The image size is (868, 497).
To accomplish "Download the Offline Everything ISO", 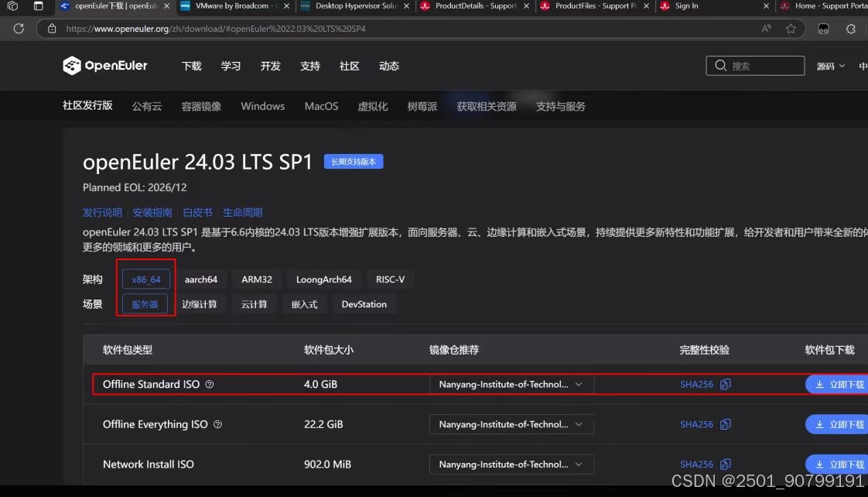I will tap(837, 424).
